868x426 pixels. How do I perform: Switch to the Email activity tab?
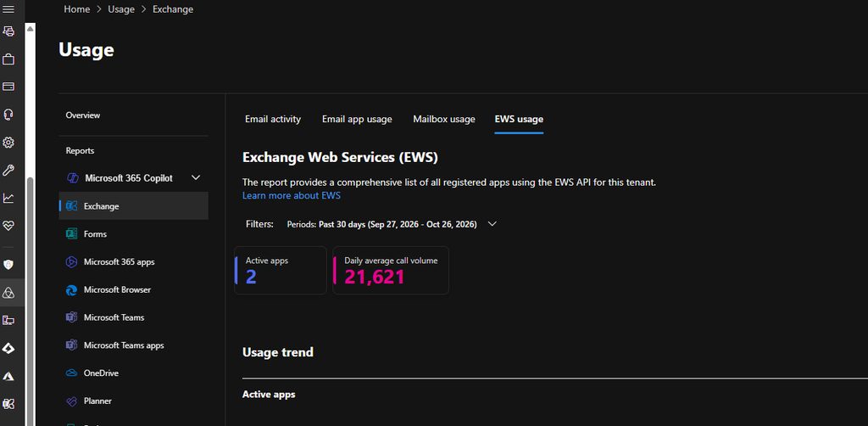[x=273, y=119]
